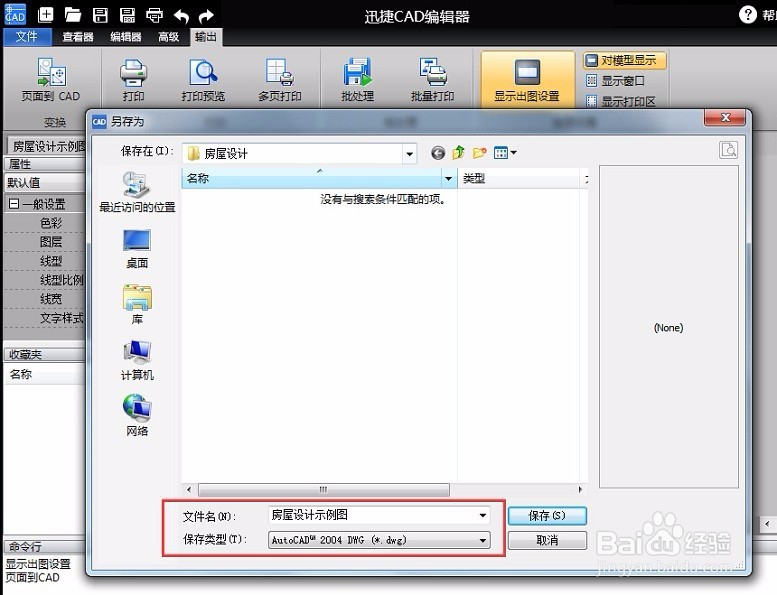Screen dimensions: 777x595
Task: Click the app logo in title bar
Action: (15, 15)
